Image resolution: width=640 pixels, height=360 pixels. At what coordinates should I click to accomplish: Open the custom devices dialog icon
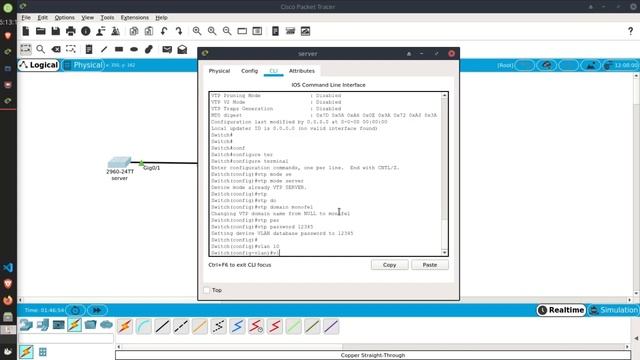click(257, 31)
